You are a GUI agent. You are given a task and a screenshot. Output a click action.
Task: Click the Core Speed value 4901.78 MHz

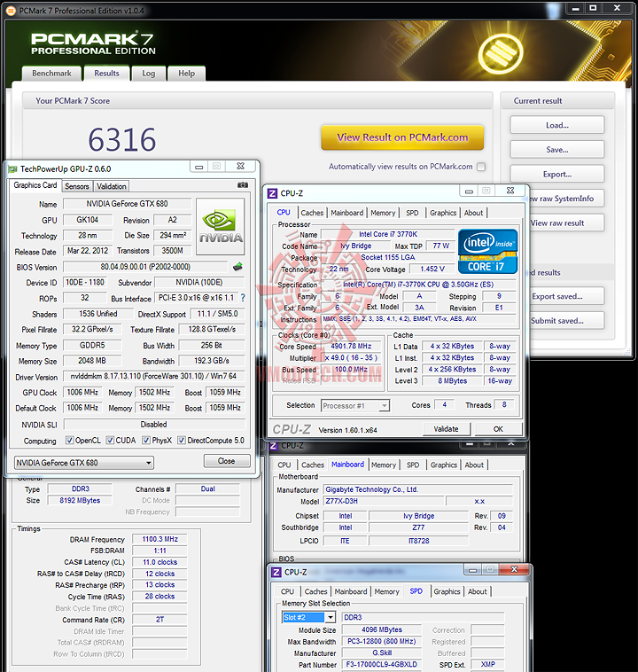(352, 346)
